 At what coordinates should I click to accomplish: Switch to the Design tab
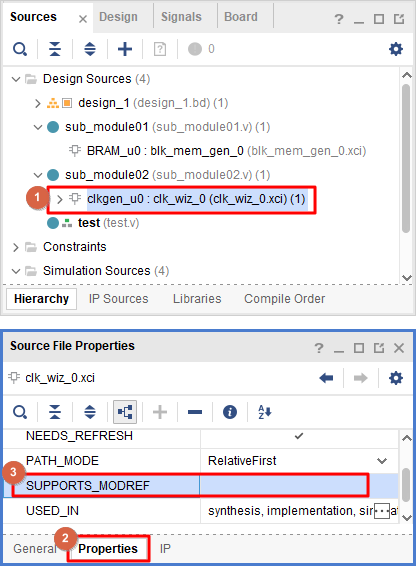(x=118, y=17)
